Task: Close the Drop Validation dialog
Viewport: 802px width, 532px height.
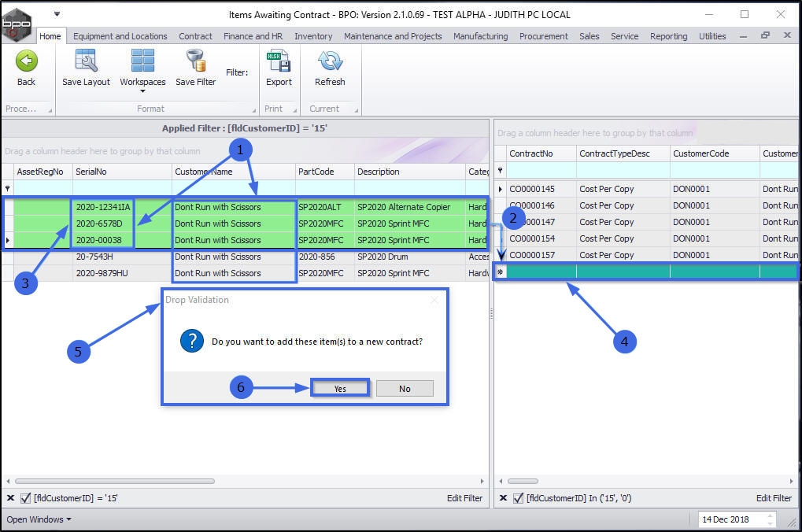Action: (x=434, y=301)
